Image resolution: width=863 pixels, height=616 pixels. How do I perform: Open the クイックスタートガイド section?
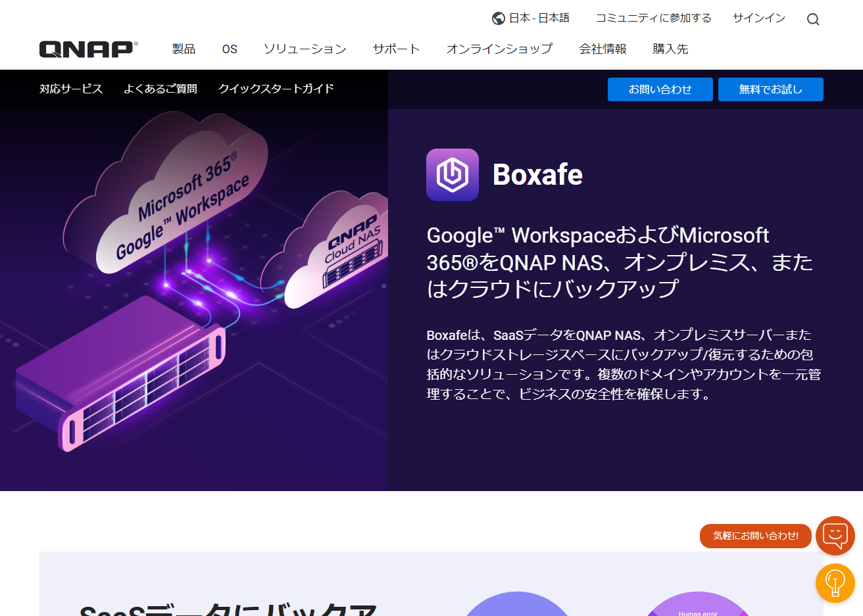tap(276, 89)
